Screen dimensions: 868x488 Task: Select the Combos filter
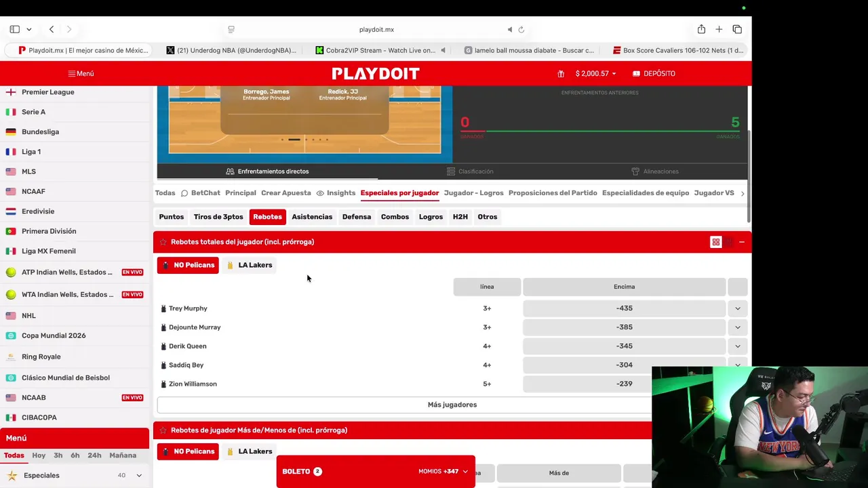point(395,217)
